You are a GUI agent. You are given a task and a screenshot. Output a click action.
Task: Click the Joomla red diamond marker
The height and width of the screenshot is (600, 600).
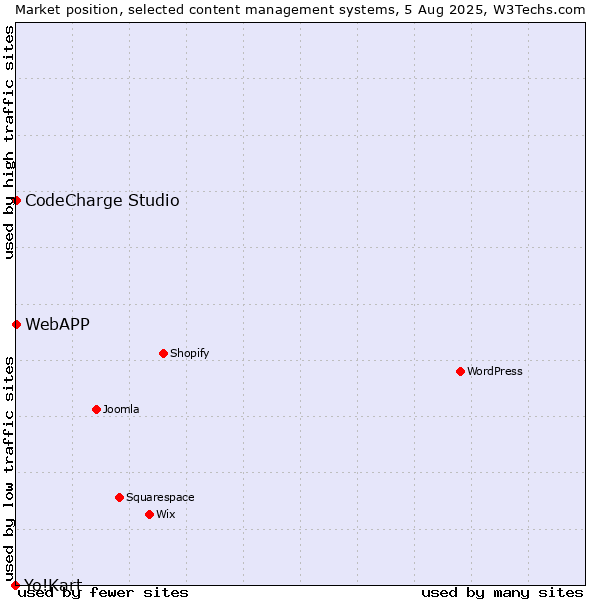pyautogui.click(x=96, y=409)
